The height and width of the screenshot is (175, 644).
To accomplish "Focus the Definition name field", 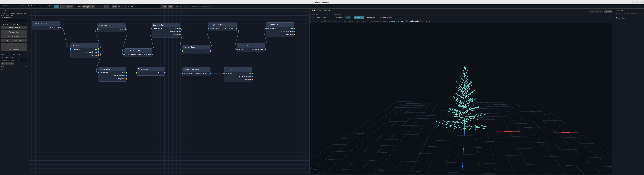I will [14, 60].
